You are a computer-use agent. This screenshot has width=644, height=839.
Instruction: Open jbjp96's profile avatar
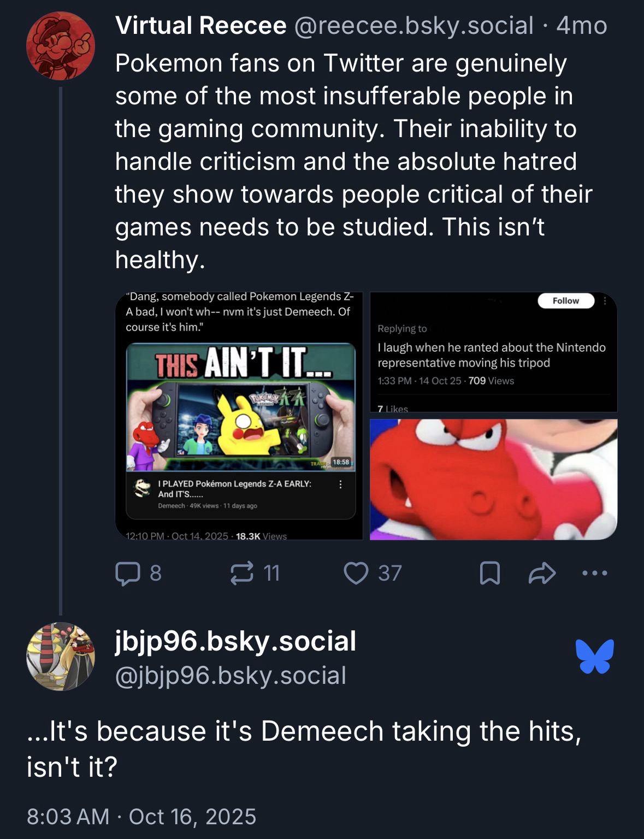(x=61, y=656)
